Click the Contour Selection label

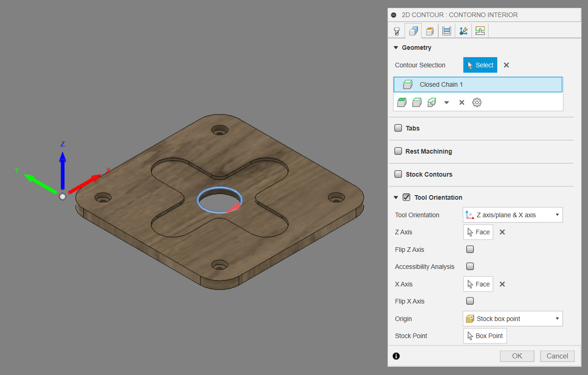(x=420, y=65)
